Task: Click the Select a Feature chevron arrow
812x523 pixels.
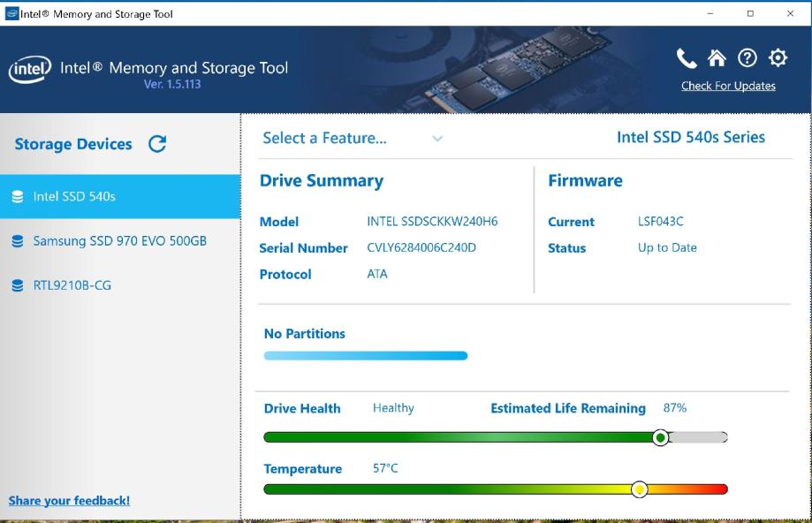Action: coord(437,139)
